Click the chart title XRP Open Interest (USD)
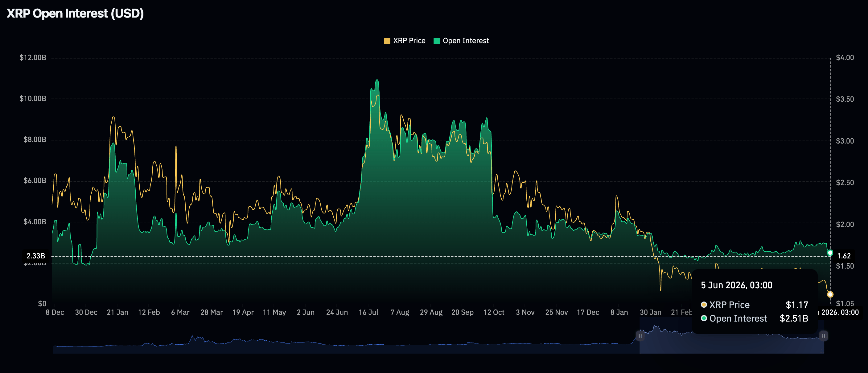868x373 pixels. (x=75, y=14)
